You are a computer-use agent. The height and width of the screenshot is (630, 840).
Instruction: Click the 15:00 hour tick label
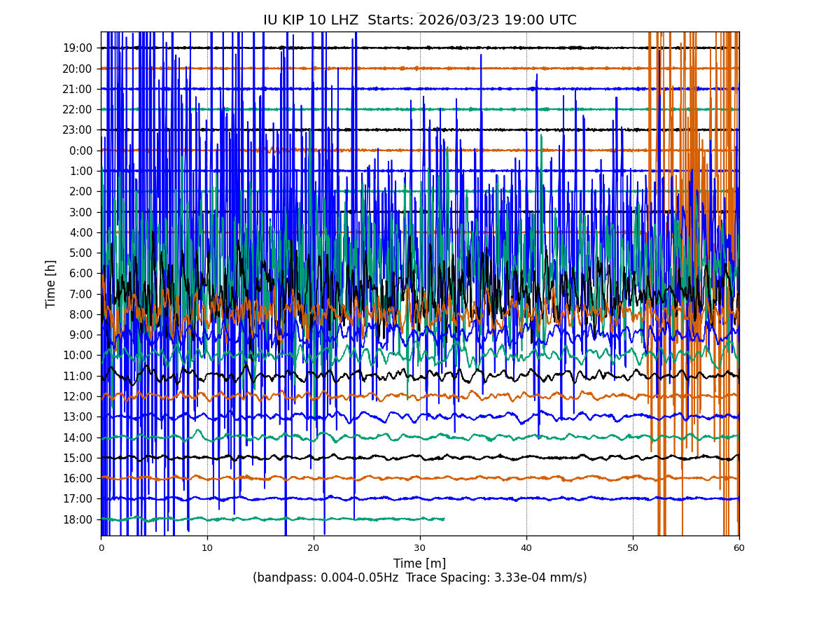(78, 458)
